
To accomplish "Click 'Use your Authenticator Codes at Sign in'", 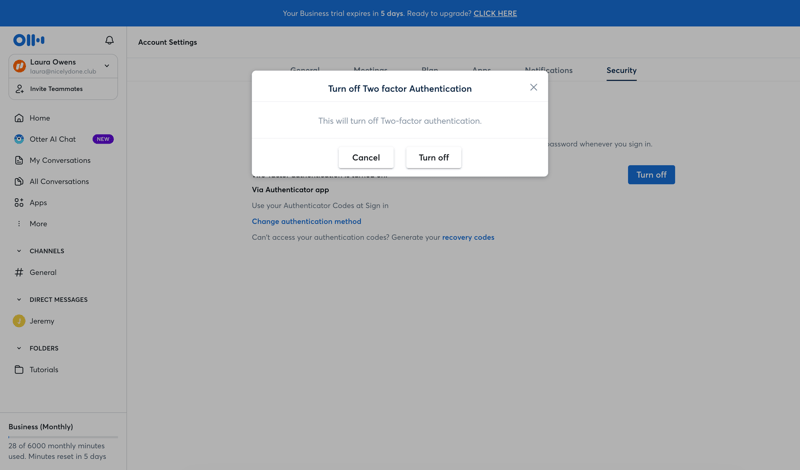I will click(x=320, y=206).
